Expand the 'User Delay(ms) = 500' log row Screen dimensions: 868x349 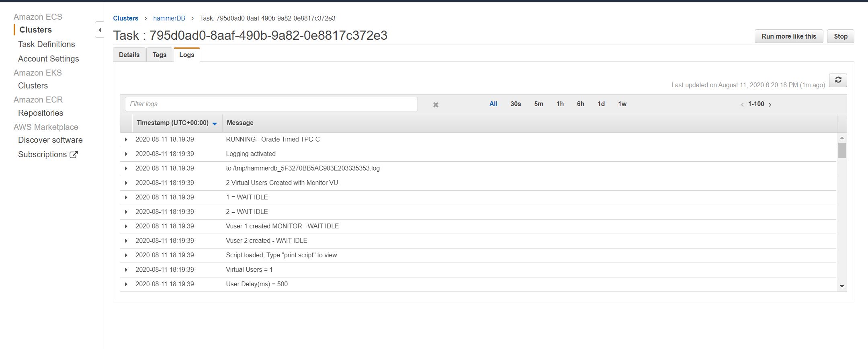[x=126, y=284]
